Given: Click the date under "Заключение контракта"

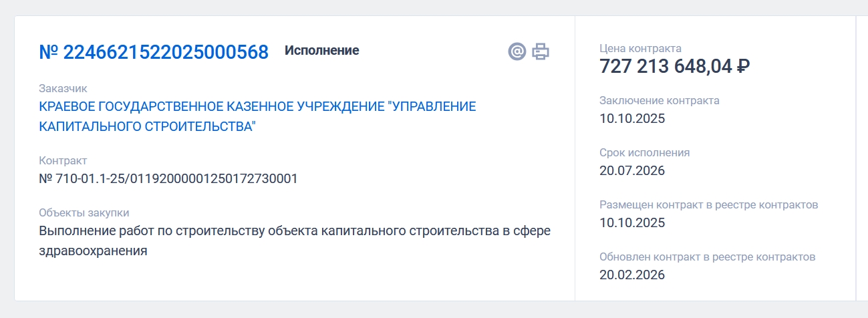Looking at the screenshot, I should point(632,119).
